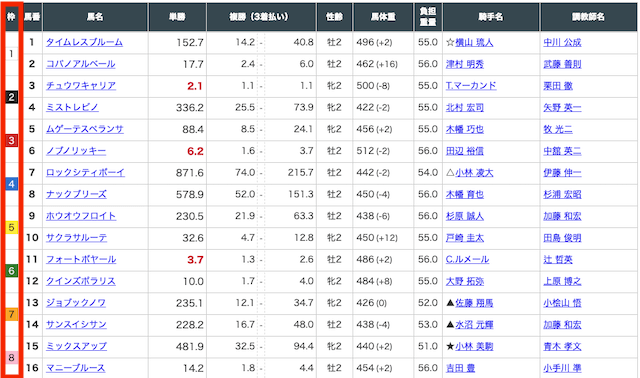Open jockey link 大野 拓弥
This screenshot has width=640, height=378.
[465, 281]
